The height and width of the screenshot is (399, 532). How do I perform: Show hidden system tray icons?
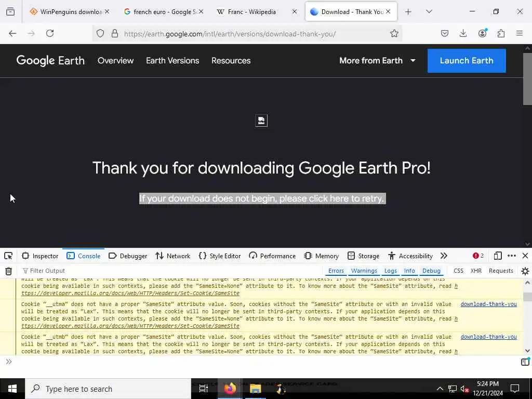click(440, 389)
